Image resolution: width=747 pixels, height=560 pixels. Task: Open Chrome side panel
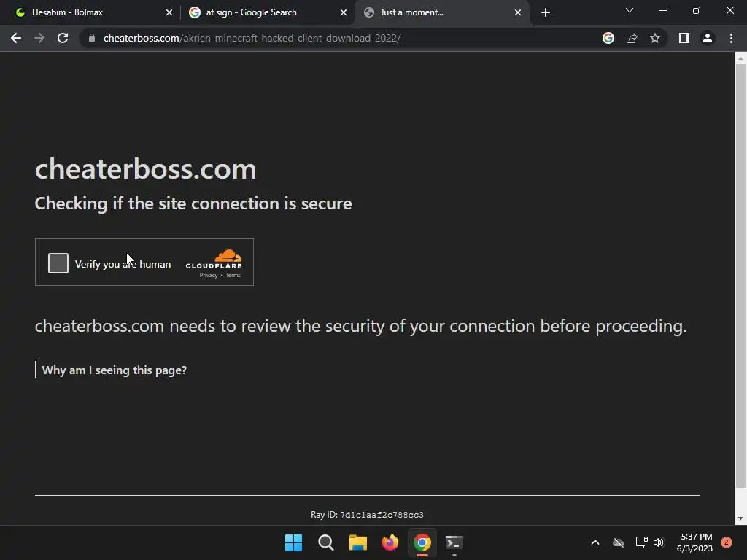(684, 38)
